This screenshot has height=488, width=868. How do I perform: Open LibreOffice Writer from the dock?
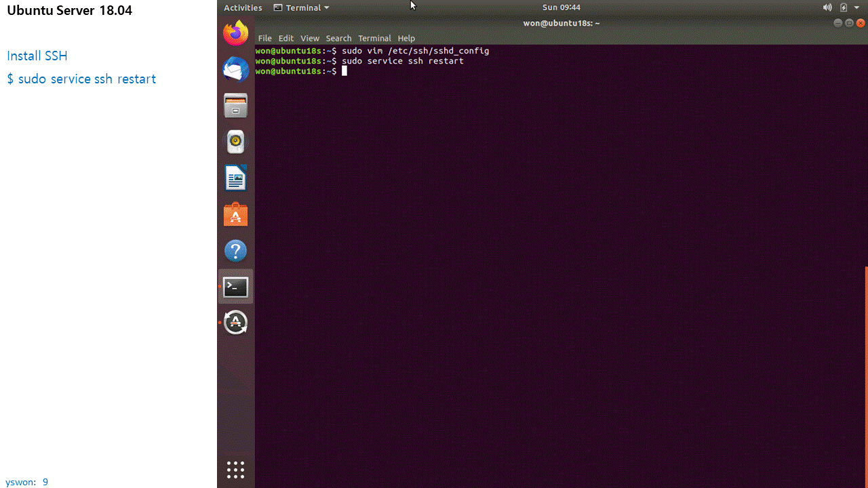[x=236, y=178]
